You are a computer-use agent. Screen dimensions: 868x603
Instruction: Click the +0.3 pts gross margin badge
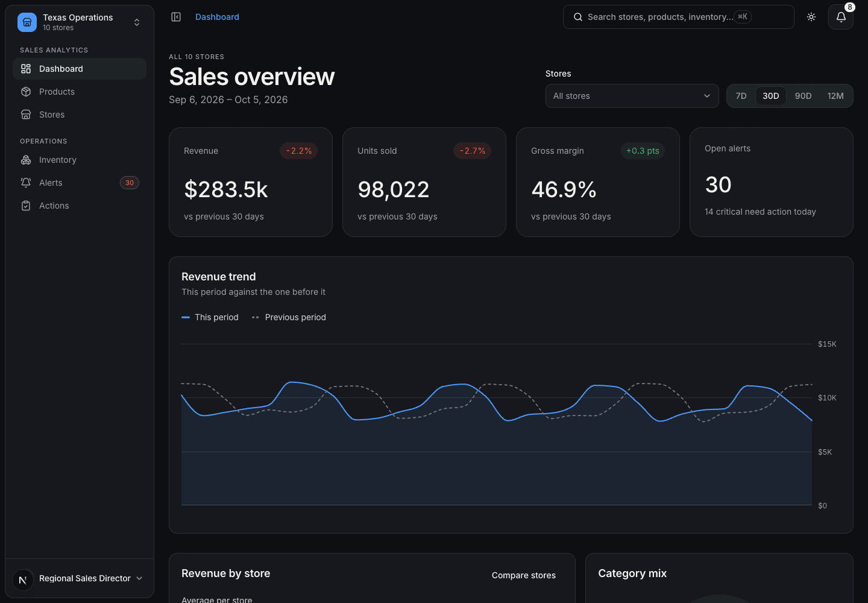point(643,151)
